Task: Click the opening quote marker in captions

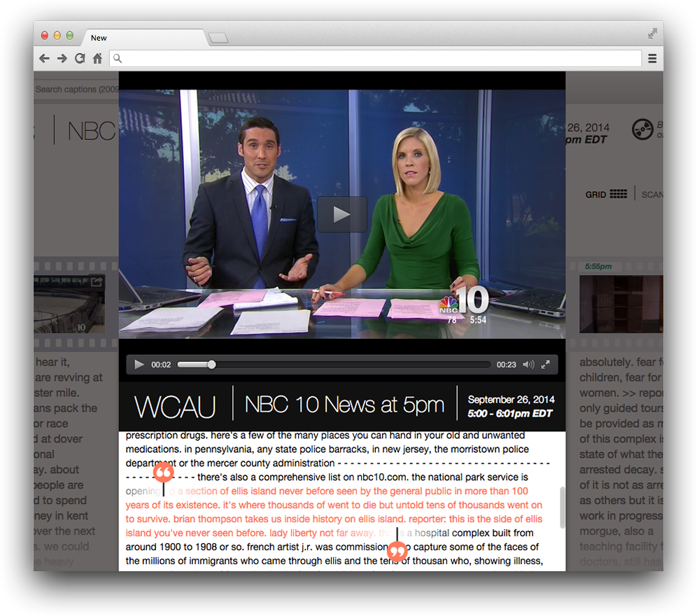Action: point(164,472)
